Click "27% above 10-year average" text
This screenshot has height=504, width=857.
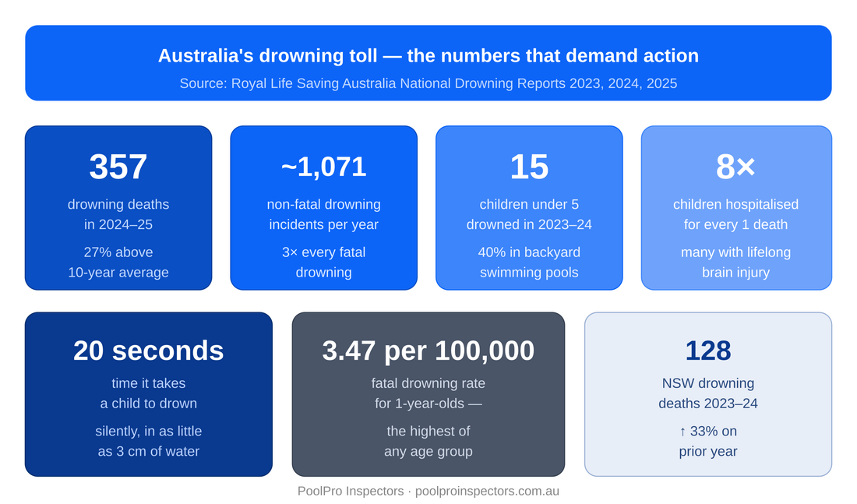coord(118,263)
